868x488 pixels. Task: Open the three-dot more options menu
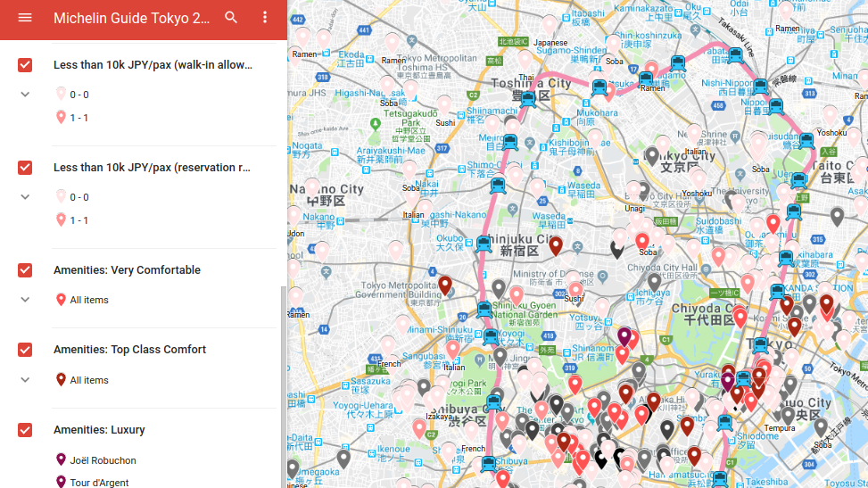(265, 17)
